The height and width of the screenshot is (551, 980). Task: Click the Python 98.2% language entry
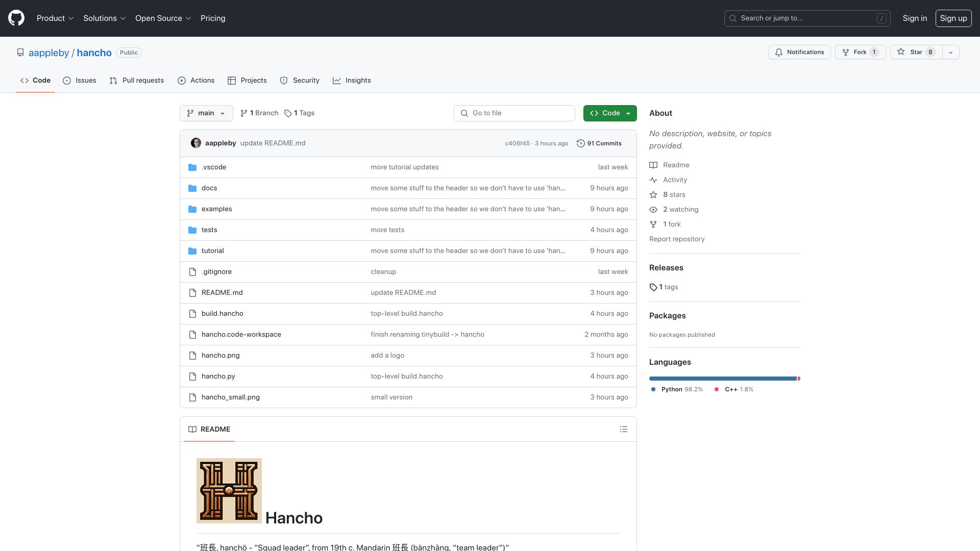click(x=677, y=389)
